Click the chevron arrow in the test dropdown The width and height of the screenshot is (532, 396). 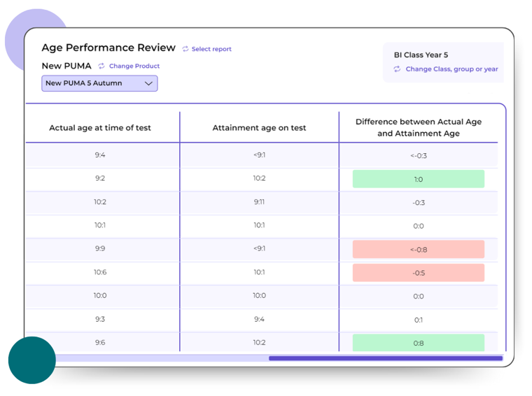[x=148, y=83]
